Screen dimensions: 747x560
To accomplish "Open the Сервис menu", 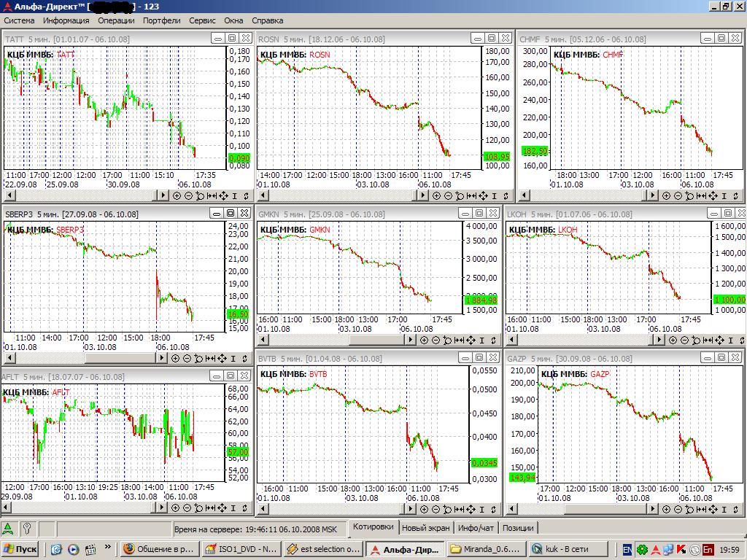I will 203,20.
